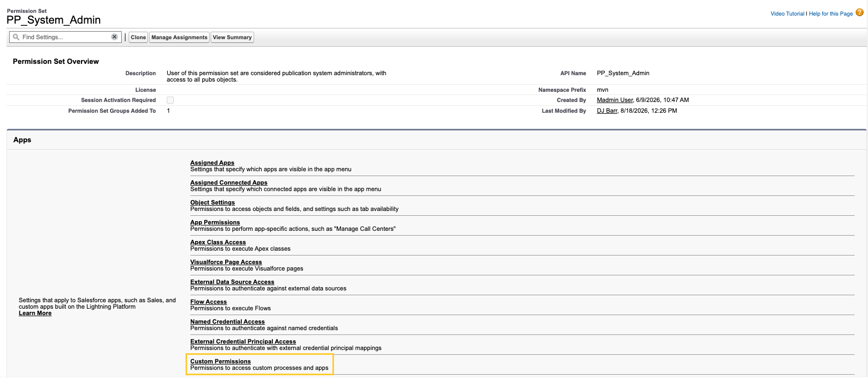This screenshot has width=868, height=379.
Task: Click the View Summary button
Action: pyautogui.click(x=232, y=38)
